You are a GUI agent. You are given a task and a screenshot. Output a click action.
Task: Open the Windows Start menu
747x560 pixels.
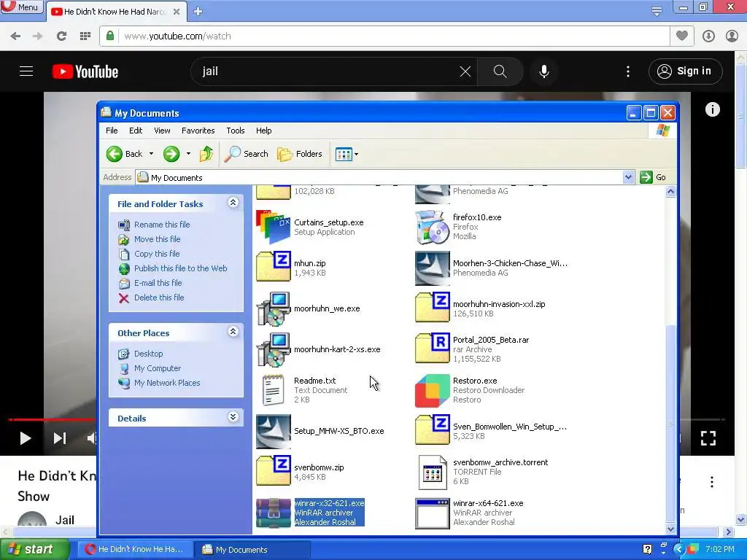tap(35, 550)
